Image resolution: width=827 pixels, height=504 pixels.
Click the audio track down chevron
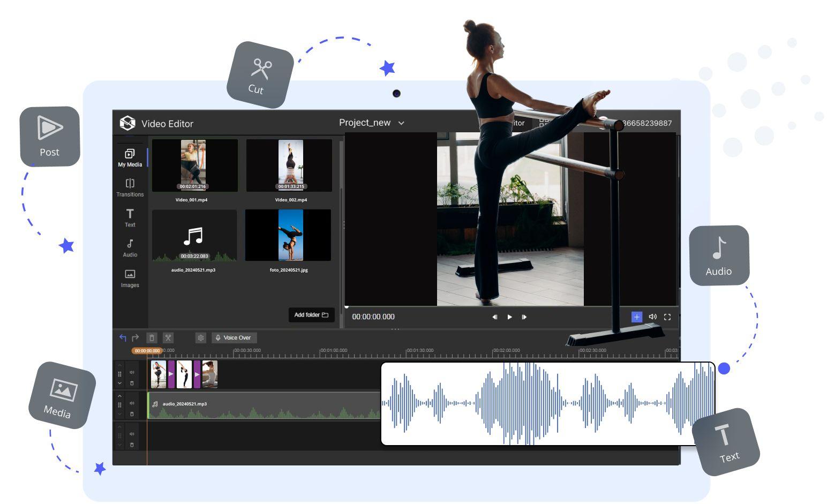point(119,415)
